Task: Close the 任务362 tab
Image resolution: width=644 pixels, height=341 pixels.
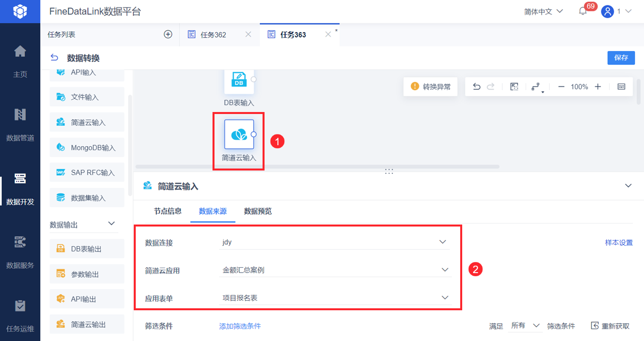Action: (248, 34)
